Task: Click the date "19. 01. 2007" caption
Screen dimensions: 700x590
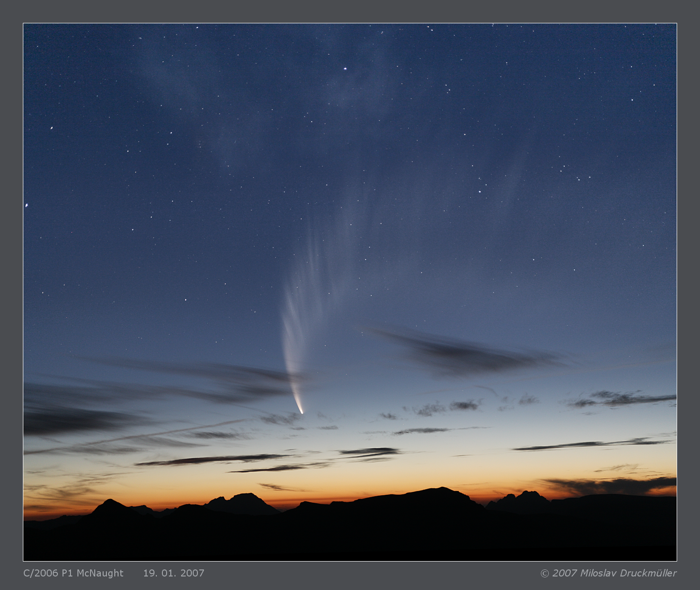Action: tap(174, 573)
